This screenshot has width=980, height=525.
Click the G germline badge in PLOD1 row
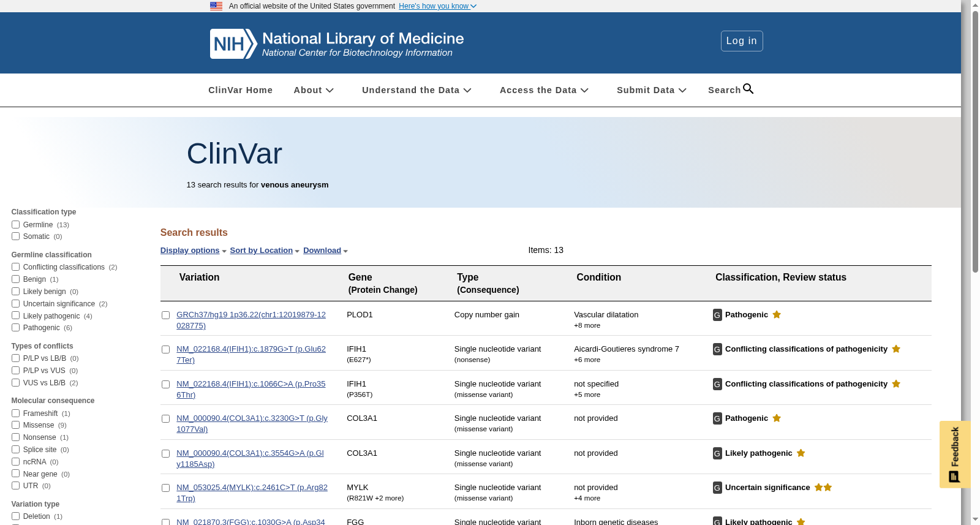[717, 315]
